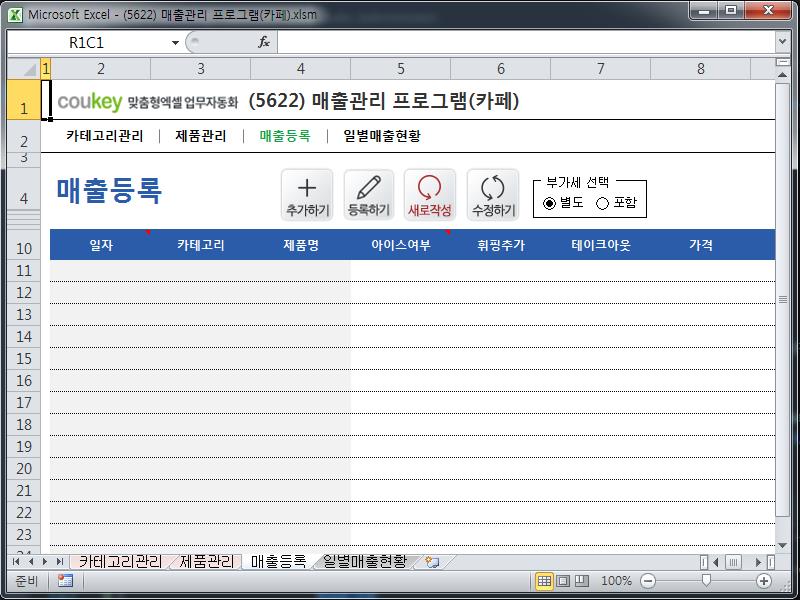Switch to Page Layout view icon
800x600 pixels.
(x=563, y=581)
